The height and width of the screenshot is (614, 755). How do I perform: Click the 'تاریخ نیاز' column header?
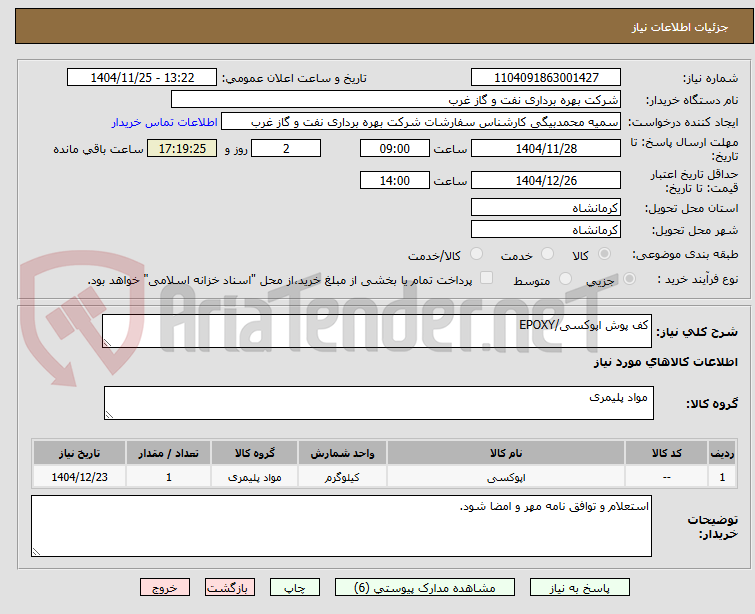[x=79, y=453]
